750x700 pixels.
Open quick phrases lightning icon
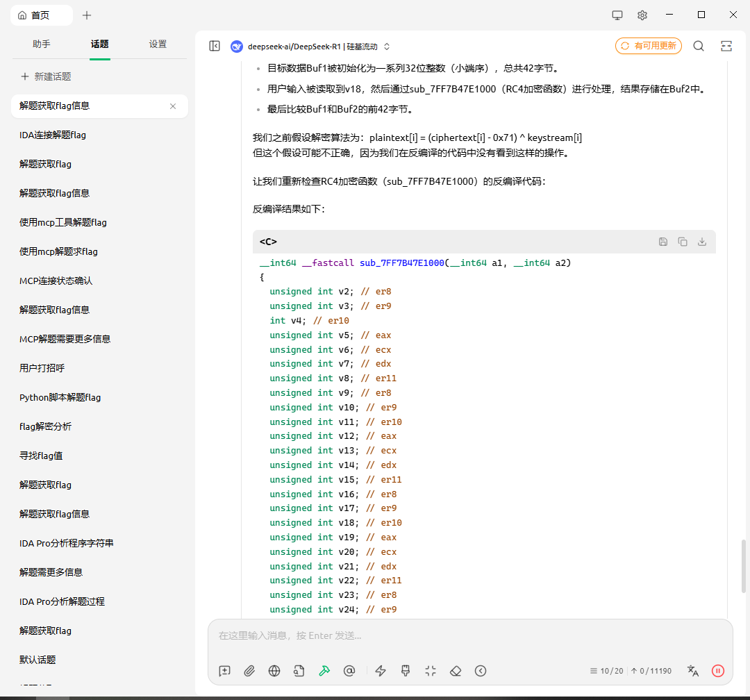(x=381, y=671)
